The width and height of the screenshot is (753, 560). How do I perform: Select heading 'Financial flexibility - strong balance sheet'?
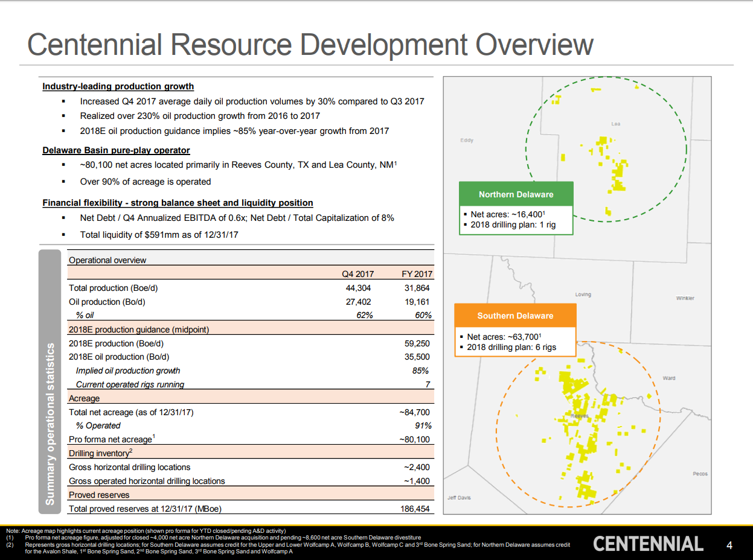[x=178, y=203]
